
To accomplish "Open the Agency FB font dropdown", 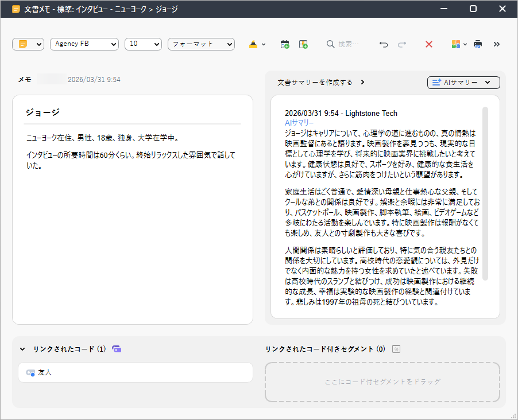I will click(84, 44).
